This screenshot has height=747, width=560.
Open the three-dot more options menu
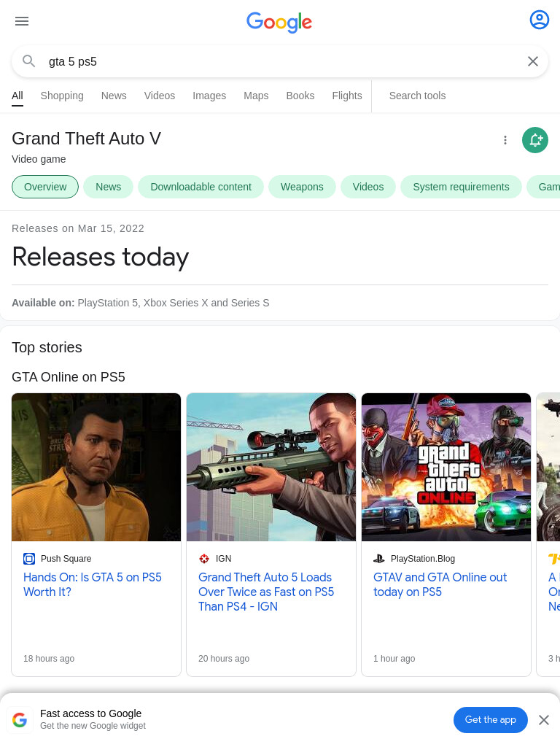pyautogui.click(x=505, y=140)
